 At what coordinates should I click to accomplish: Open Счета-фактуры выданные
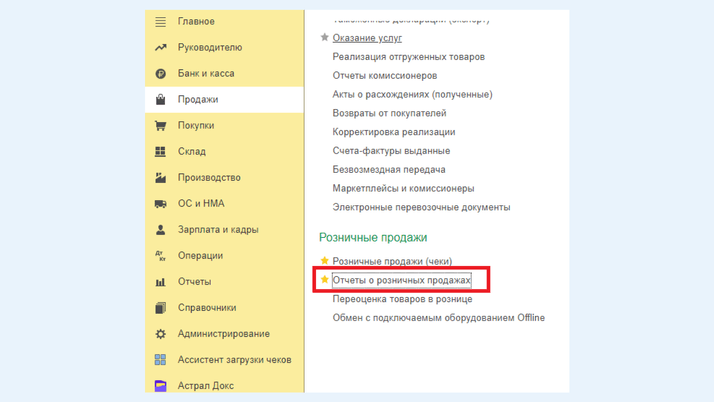point(391,151)
